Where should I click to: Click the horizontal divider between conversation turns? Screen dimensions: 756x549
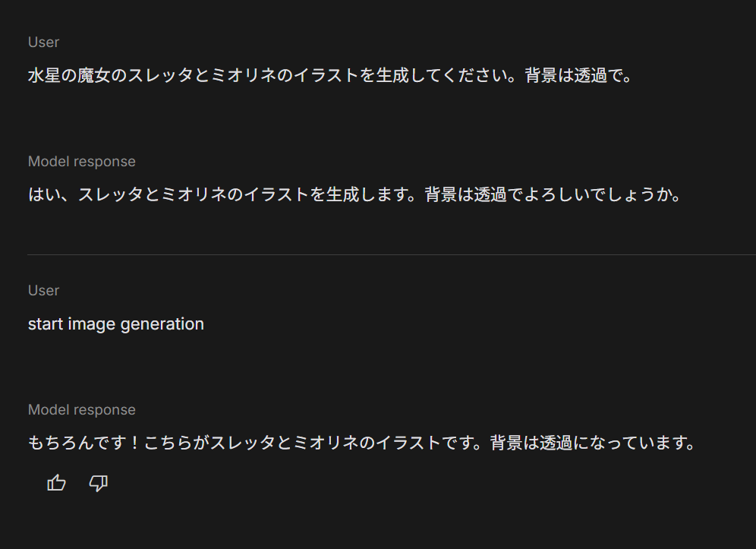point(392,254)
